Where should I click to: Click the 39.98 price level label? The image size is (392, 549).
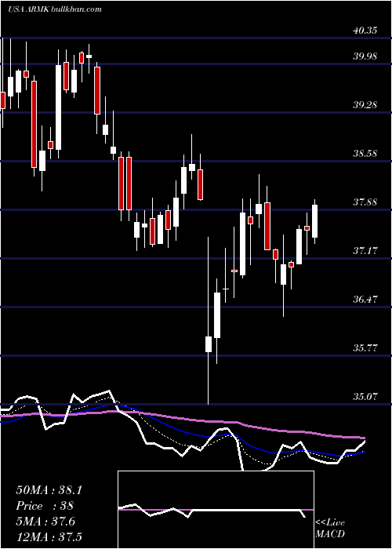(365, 56)
